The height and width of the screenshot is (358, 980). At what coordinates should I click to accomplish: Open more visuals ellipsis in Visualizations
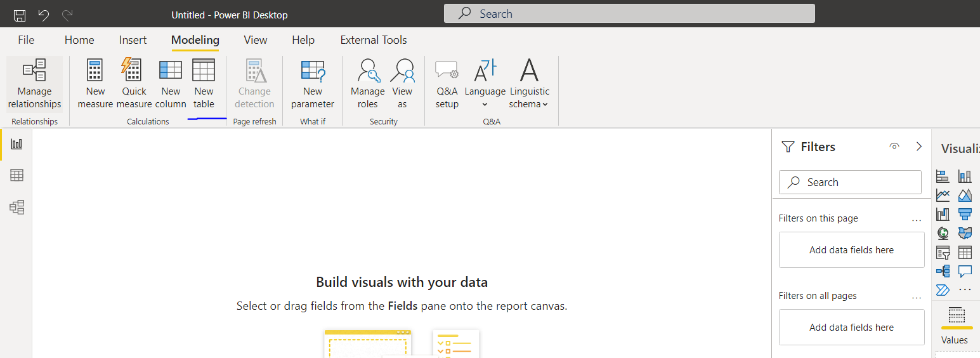tap(965, 290)
